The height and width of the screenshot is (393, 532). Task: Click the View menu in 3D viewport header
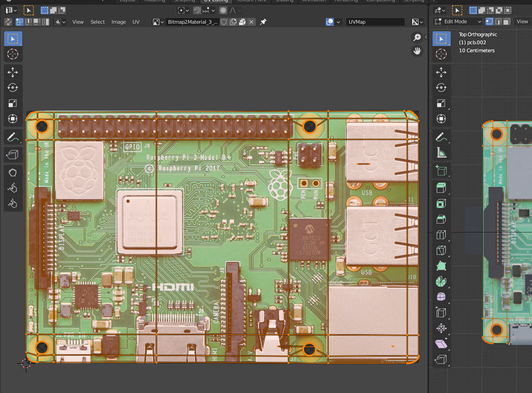coord(522,21)
